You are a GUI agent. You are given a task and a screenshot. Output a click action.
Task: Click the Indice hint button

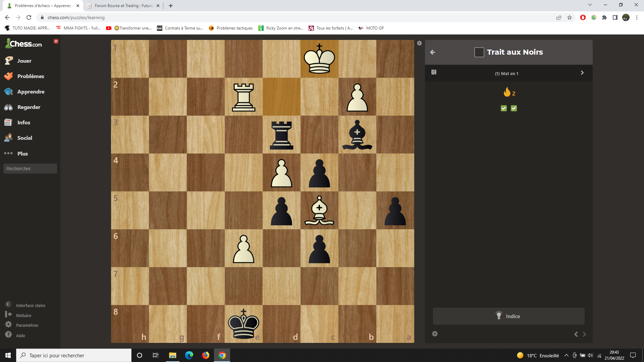tap(508, 316)
